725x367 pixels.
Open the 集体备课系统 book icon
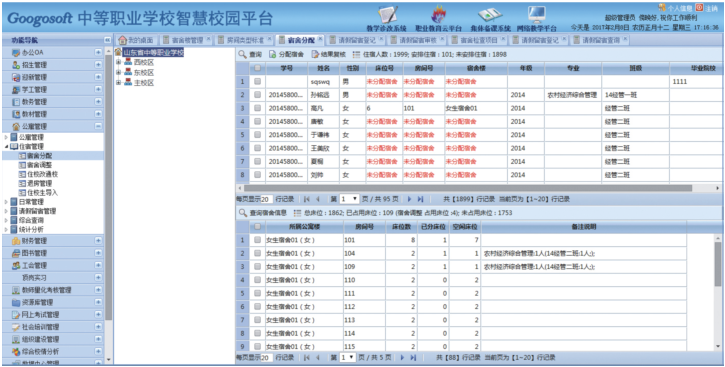(x=490, y=15)
